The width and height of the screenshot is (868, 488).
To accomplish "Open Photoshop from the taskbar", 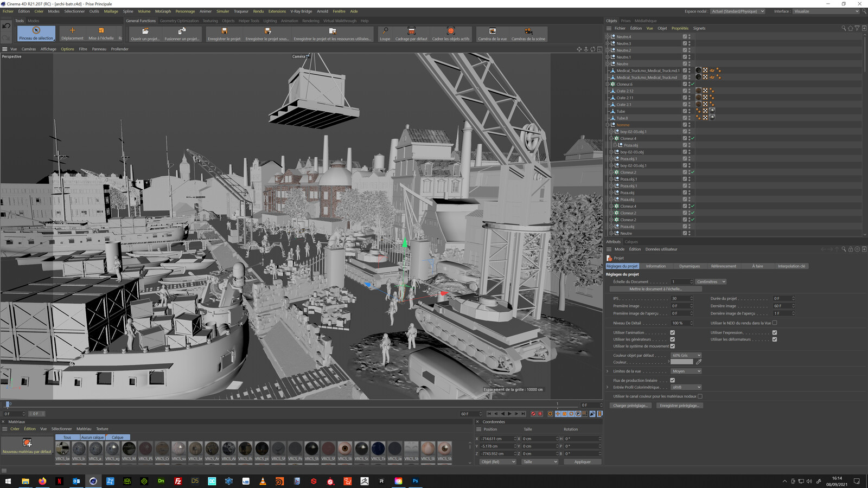I will point(416,481).
